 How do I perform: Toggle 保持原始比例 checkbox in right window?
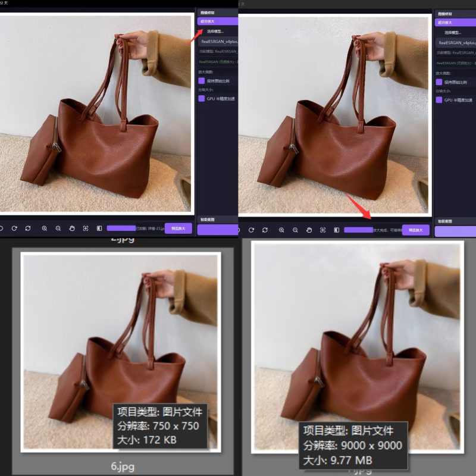click(x=439, y=82)
